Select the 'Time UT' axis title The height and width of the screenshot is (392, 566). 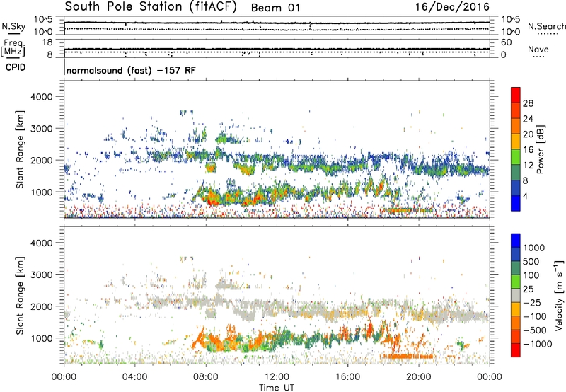(x=277, y=387)
